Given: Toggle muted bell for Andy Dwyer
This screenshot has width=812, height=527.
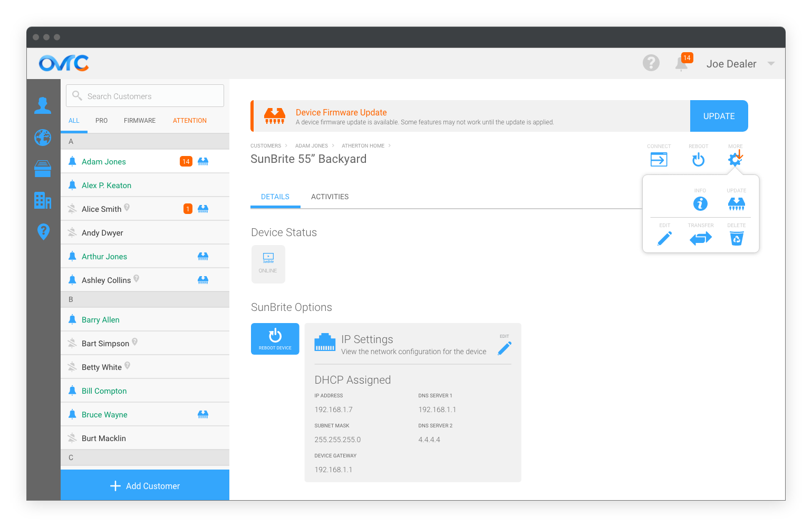Looking at the screenshot, I should [72, 232].
